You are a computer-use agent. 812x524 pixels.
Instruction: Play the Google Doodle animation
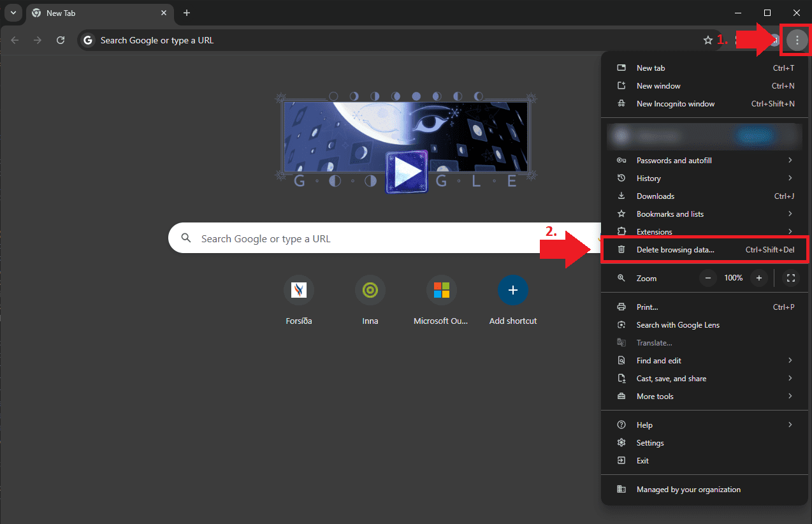407,171
